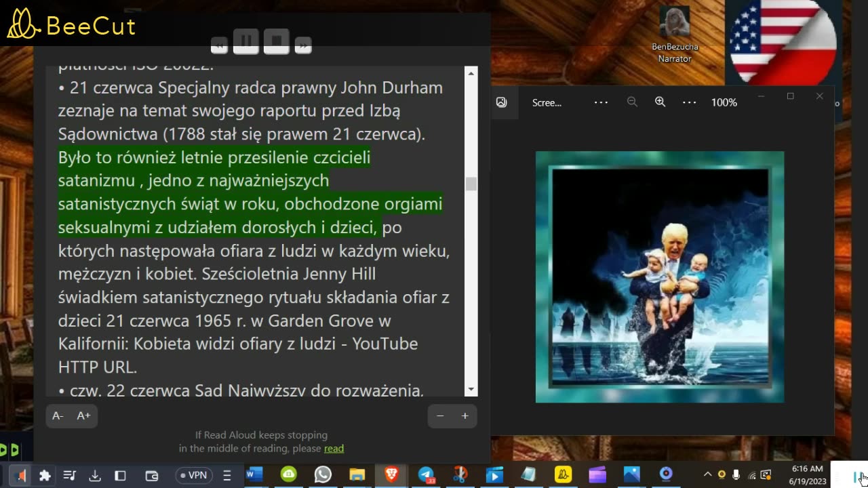This screenshot has height=488, width=868.
Task: Open Photos app from taskbar
Action: coord(631,475)
